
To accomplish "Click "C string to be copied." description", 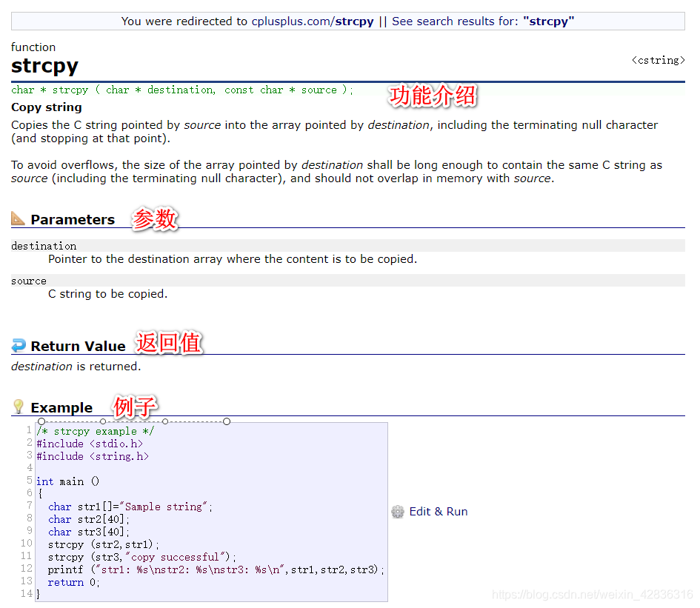I will point(107,294).
